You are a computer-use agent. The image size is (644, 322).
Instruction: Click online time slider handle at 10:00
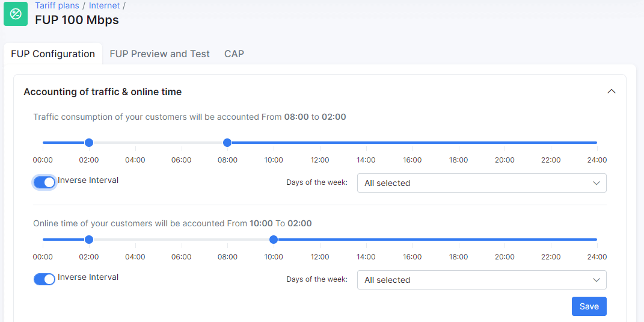[274, 240]
